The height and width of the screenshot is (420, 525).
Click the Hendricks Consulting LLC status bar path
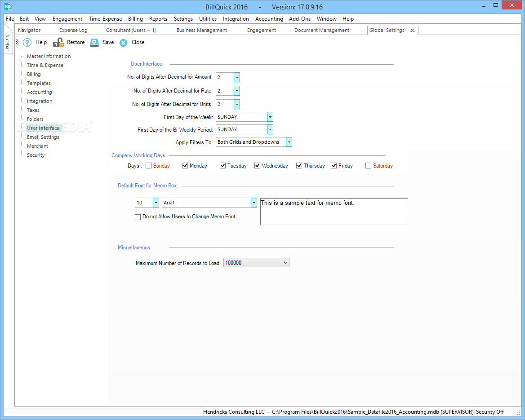click(338, 412)
